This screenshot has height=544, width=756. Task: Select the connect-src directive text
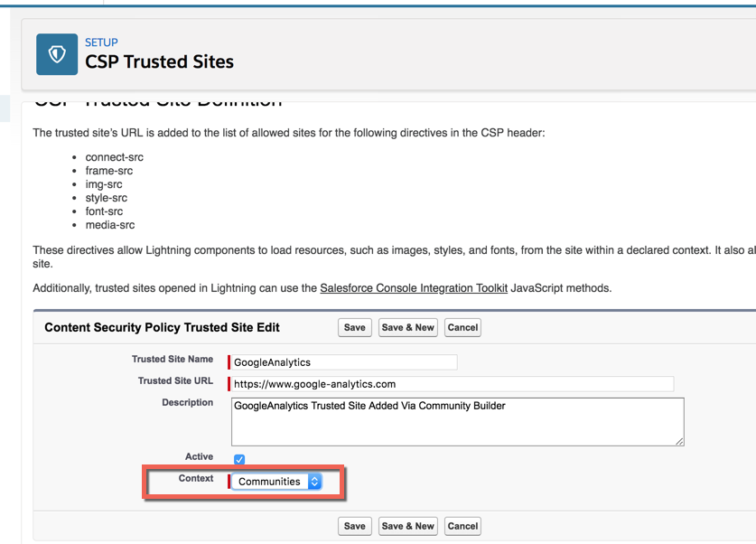115,157
